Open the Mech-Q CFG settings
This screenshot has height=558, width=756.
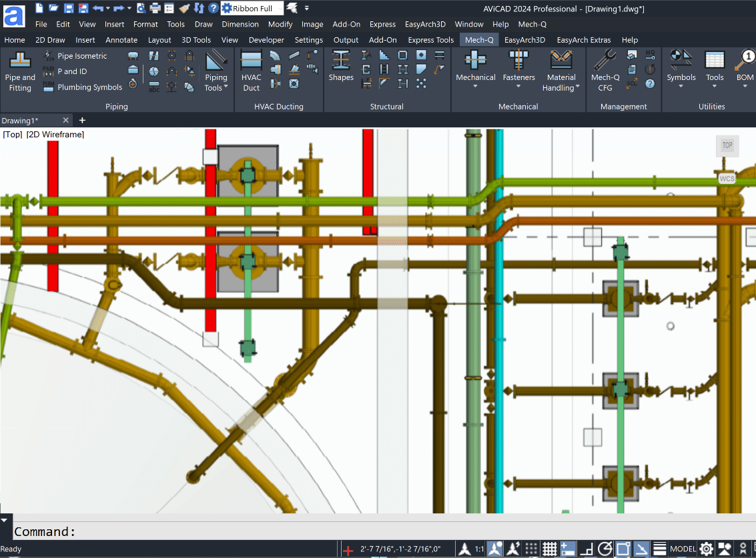coord(605,71)
